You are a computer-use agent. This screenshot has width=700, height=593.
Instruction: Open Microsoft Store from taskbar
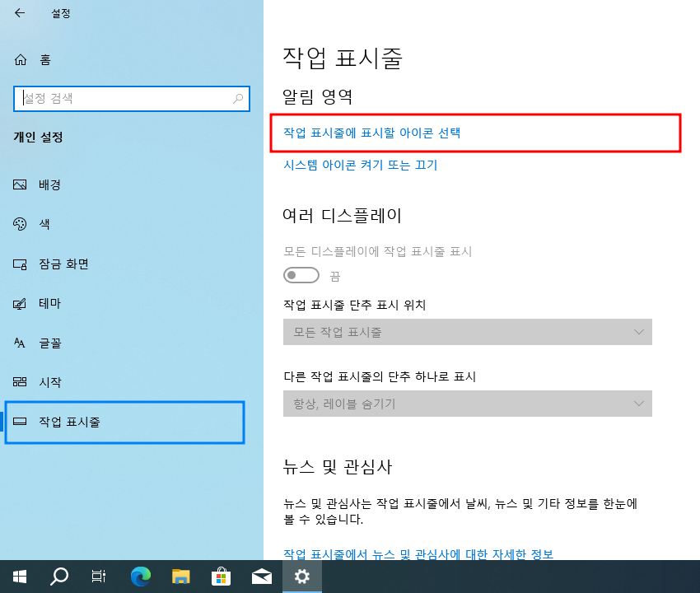point(221,577)
